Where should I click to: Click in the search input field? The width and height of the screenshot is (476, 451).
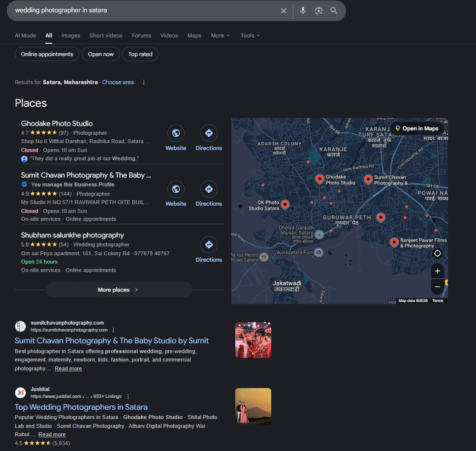(x=146, y=11)
